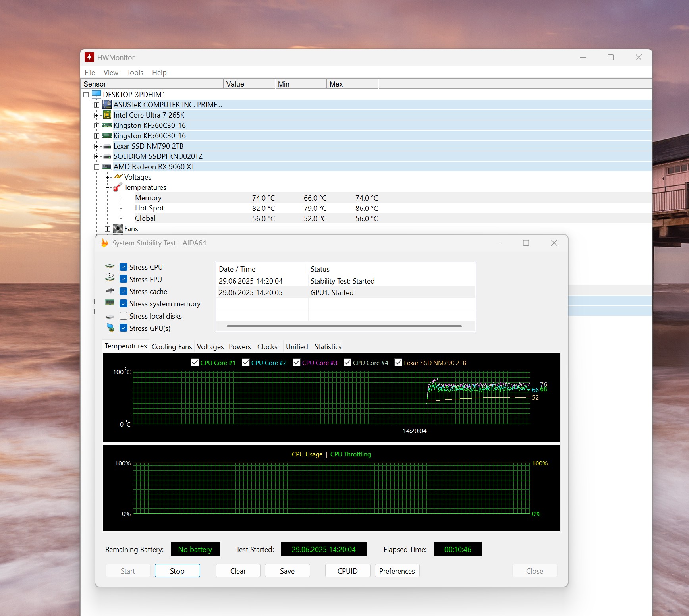Click the Intel Core Ultra 7 CPU icon
Screen dimensions: 689x616
click(x=107, y=115)
